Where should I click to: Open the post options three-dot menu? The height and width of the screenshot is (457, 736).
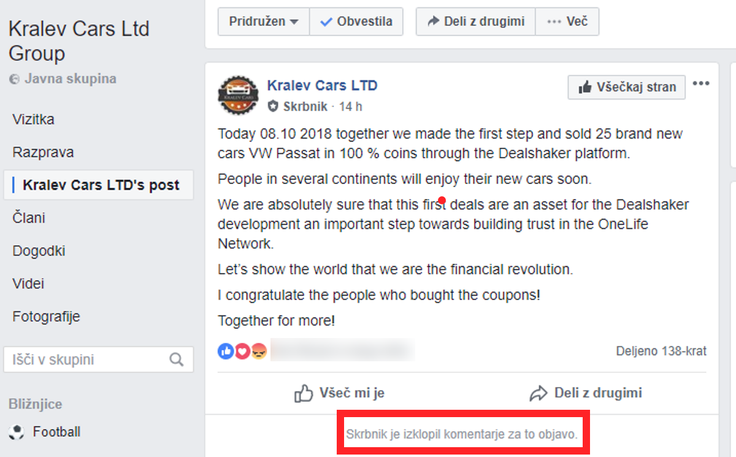(x=701, y=84)
